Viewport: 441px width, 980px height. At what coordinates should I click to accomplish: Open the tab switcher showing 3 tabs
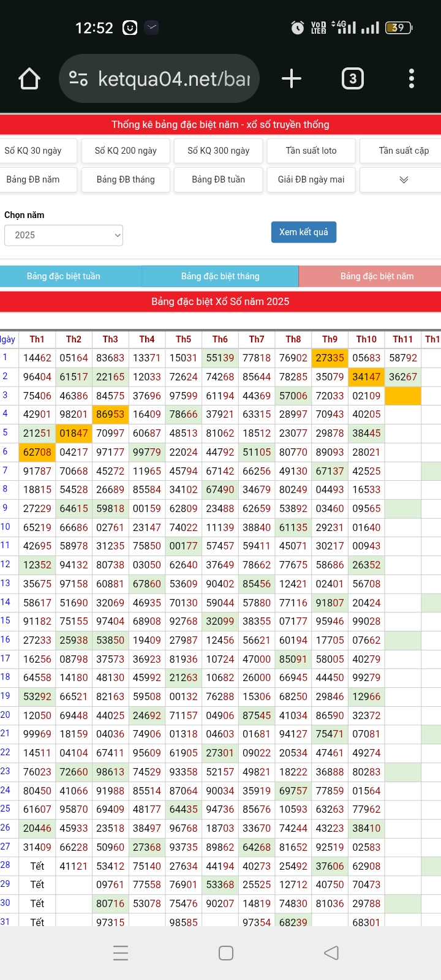[x=352, y=79]
